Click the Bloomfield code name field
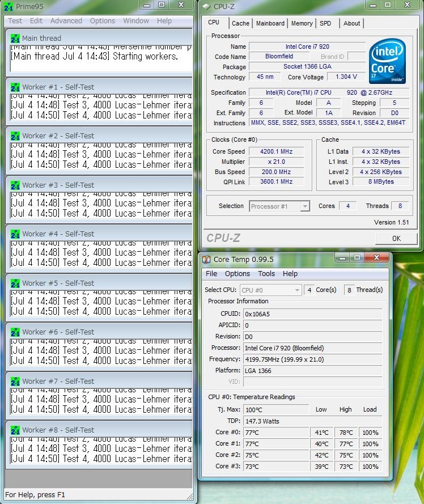 pyautogui.click(x=279, y=57)
